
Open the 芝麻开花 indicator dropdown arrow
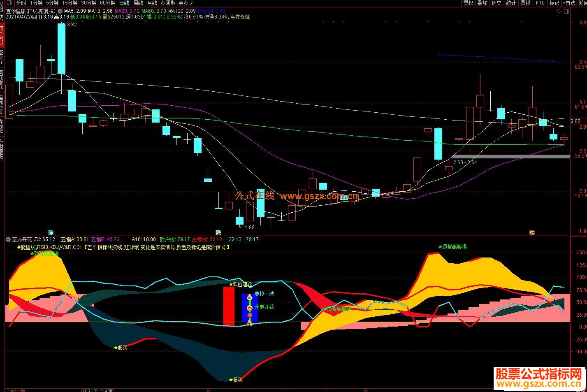8,239
